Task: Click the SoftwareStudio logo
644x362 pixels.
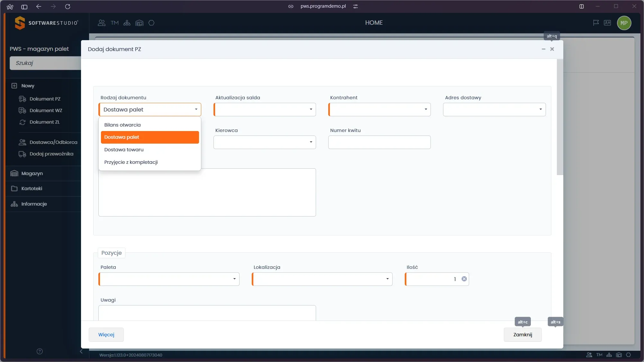Action: (46, 23)
